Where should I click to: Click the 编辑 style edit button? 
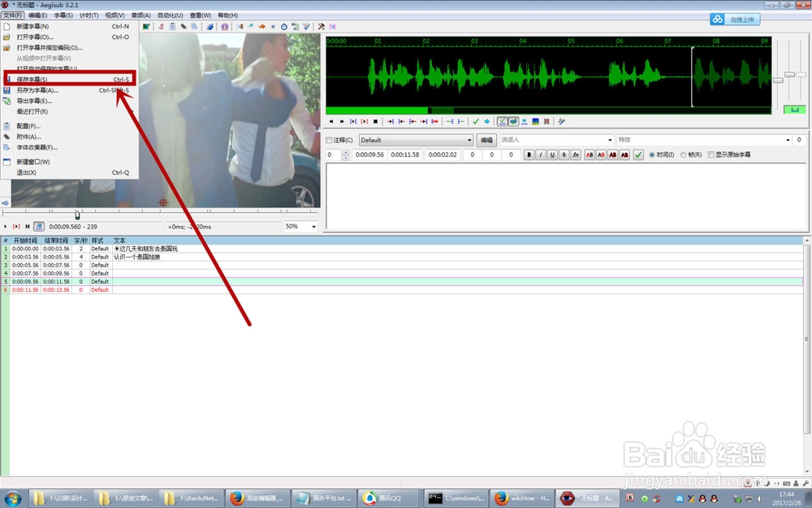point(486,140)
